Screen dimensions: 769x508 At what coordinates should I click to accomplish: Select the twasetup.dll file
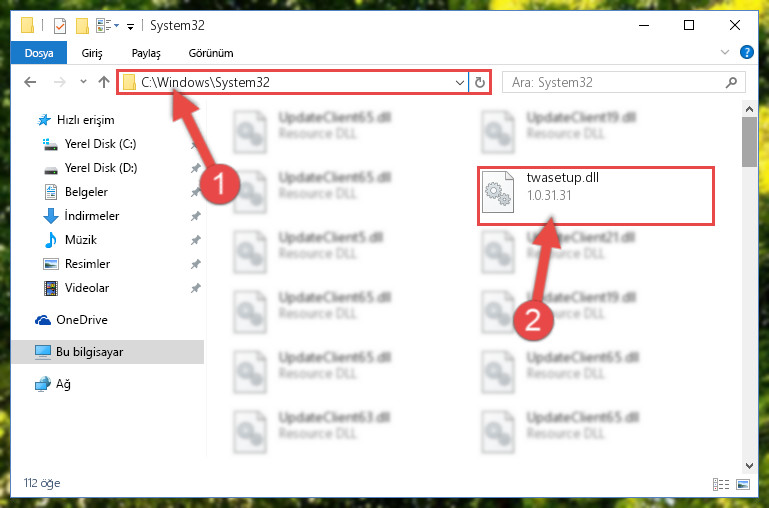(596, 196)
